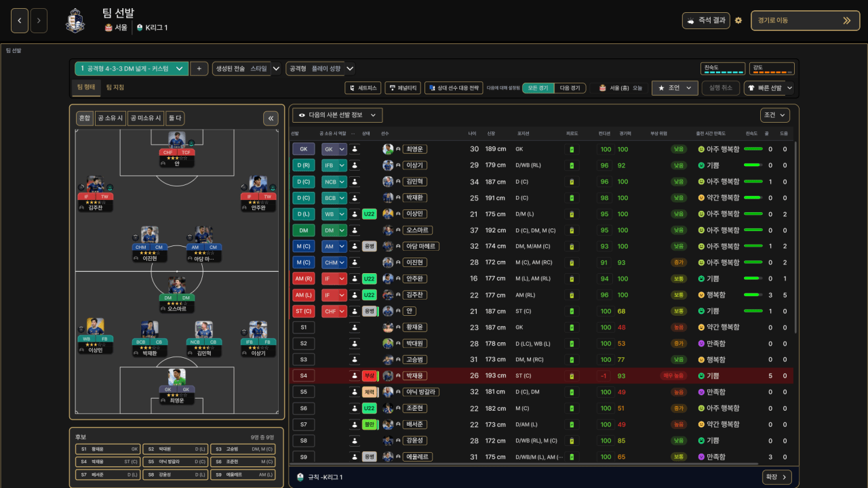Open the 공격형 4-3-3 DM tactic dropdown
This screenshot has height=488, width=868.
pyautogui.click(x=132, y=68)
